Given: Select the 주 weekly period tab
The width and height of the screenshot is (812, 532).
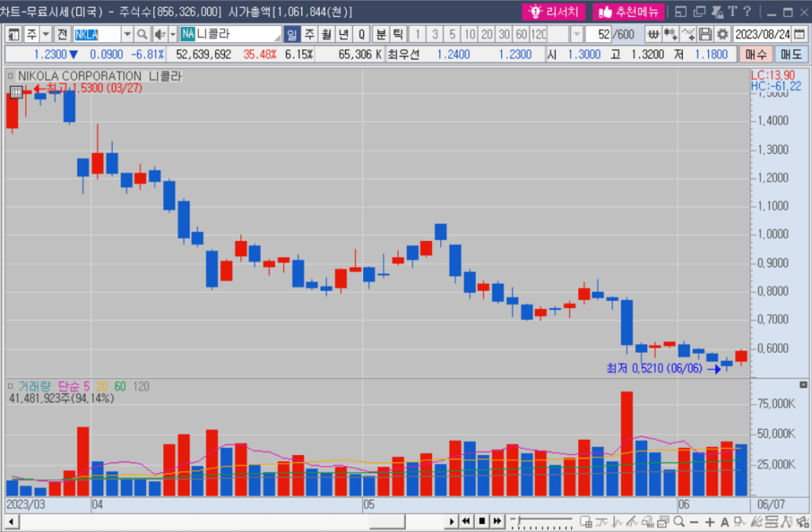Looking at the screenshot, I should [x=309, y=34].
